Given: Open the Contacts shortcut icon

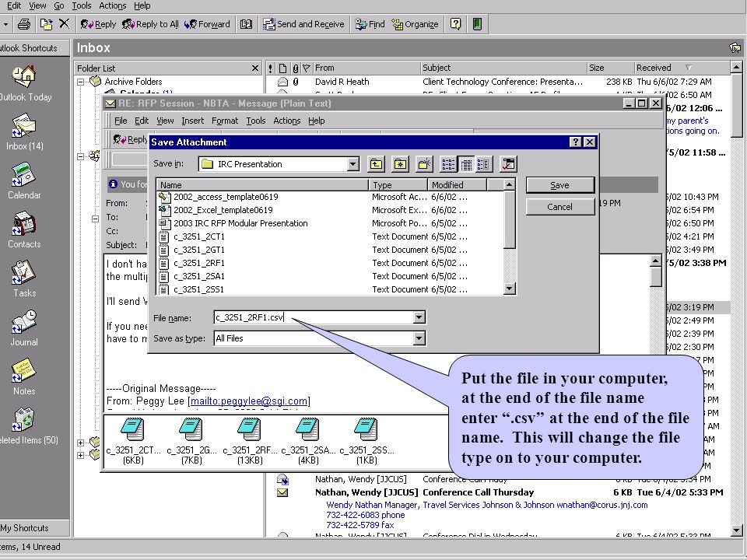Looking at the screenshot, I should (x=24, y=224).
